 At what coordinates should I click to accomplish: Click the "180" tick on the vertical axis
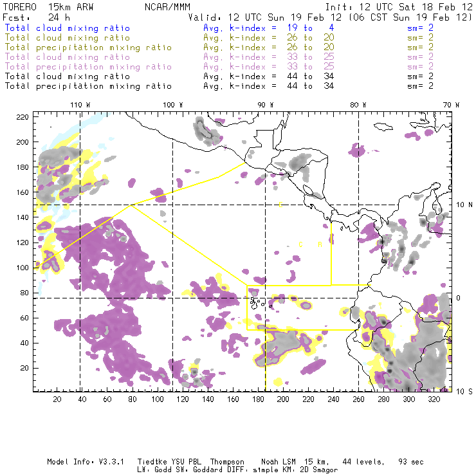coord(22,167)
